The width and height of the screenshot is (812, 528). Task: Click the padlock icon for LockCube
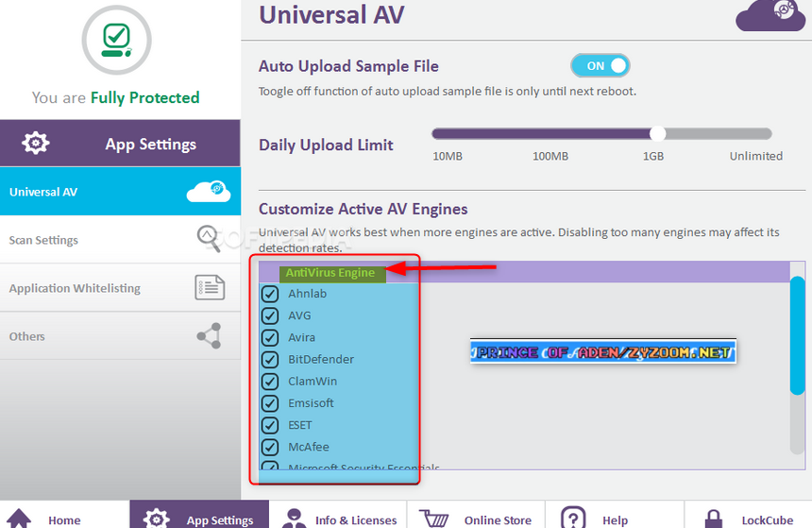(x=713, y=519)
